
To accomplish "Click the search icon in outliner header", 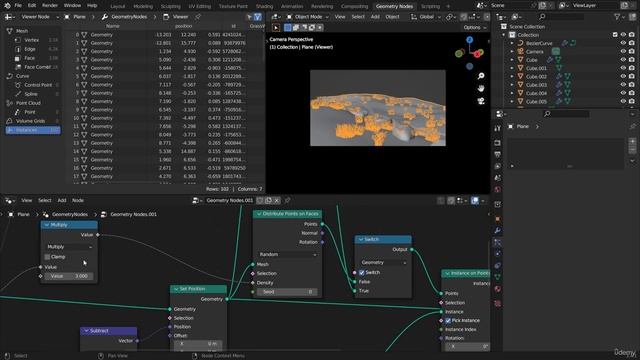I will pyautogui.click(x=542, y=17).
